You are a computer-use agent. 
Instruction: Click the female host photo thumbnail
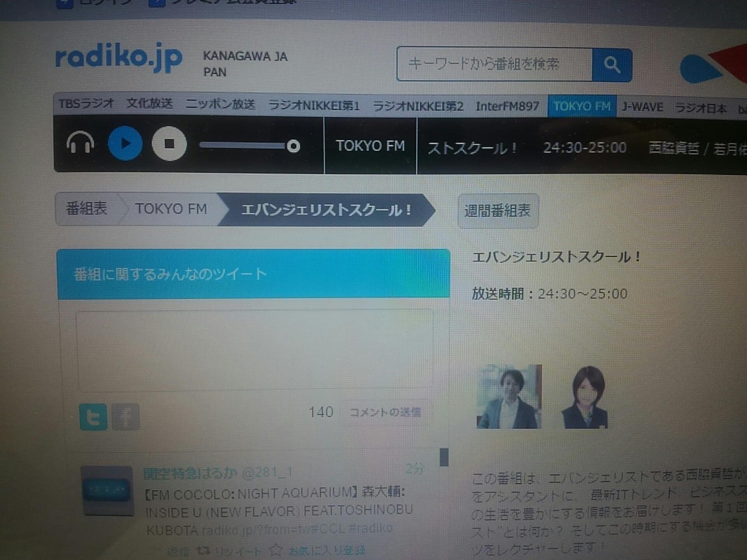click(x=585, y=397)
